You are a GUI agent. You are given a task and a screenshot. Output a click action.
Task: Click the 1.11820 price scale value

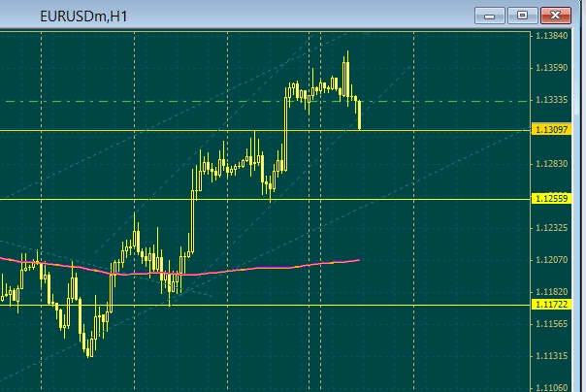point(552,291)
